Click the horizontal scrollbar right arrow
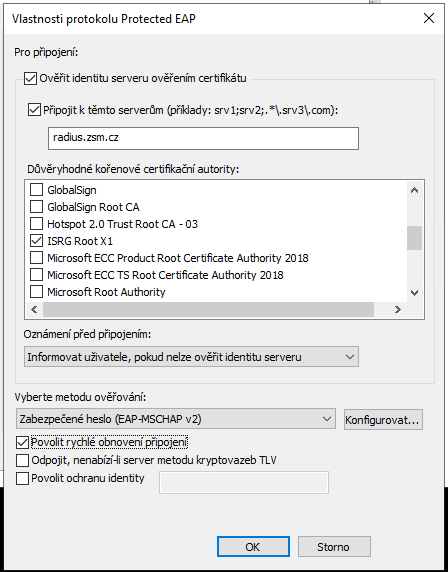Screen dimensions: 448x572 398,310
